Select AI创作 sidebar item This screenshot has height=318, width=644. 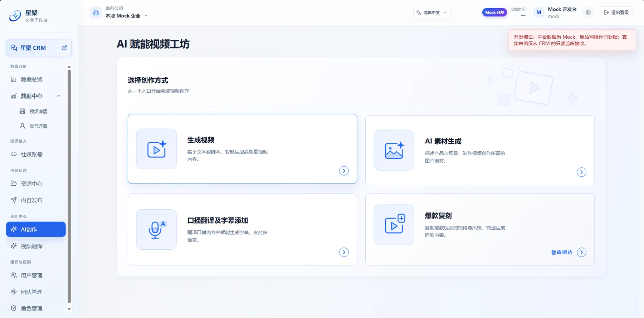36,229
